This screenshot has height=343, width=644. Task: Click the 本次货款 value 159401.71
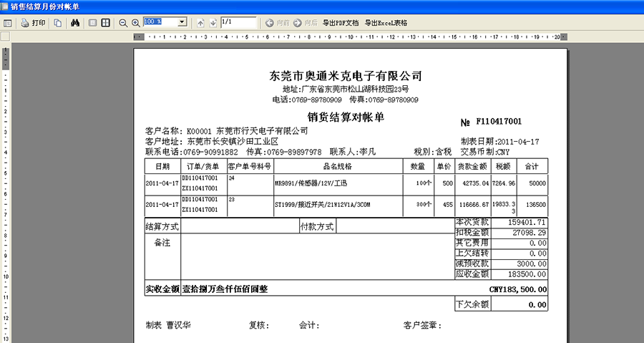527,222
